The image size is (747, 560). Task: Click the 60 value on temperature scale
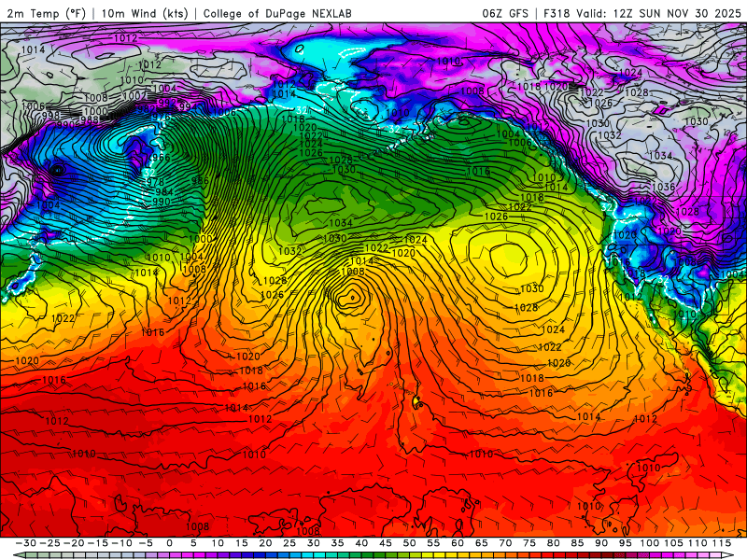(x=458, y=543)
